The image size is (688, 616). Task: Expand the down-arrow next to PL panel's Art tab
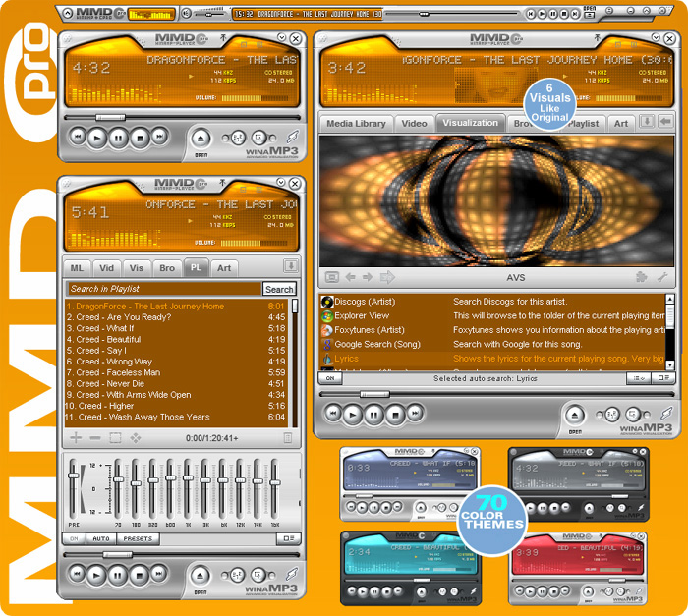point(291,266)
